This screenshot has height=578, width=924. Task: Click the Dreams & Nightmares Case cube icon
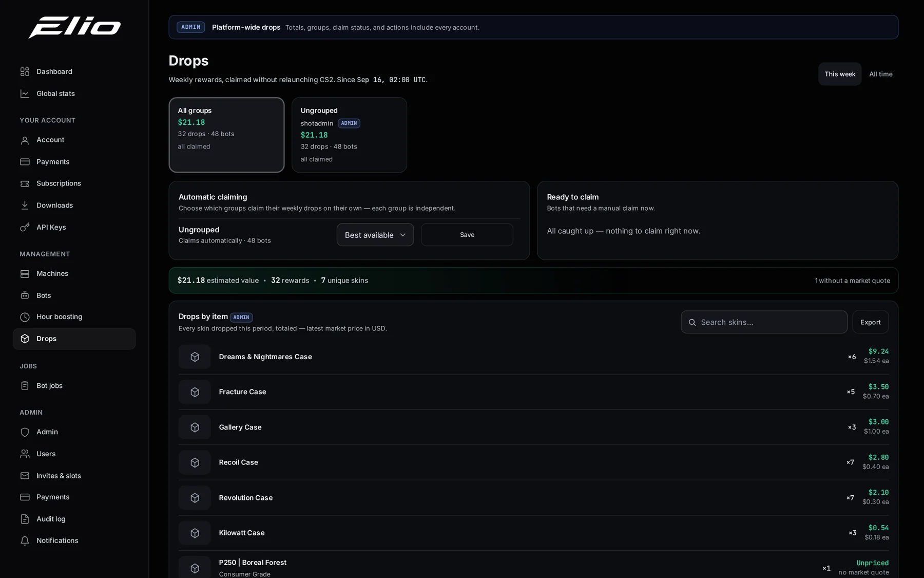[x=195, y=357]
